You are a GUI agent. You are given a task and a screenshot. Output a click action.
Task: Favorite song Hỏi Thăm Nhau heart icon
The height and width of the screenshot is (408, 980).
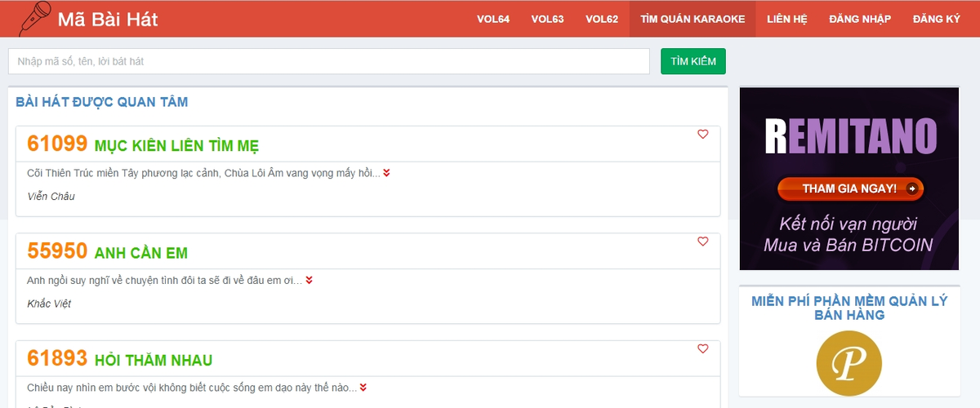pyautogui.click(x=703, y=349)
